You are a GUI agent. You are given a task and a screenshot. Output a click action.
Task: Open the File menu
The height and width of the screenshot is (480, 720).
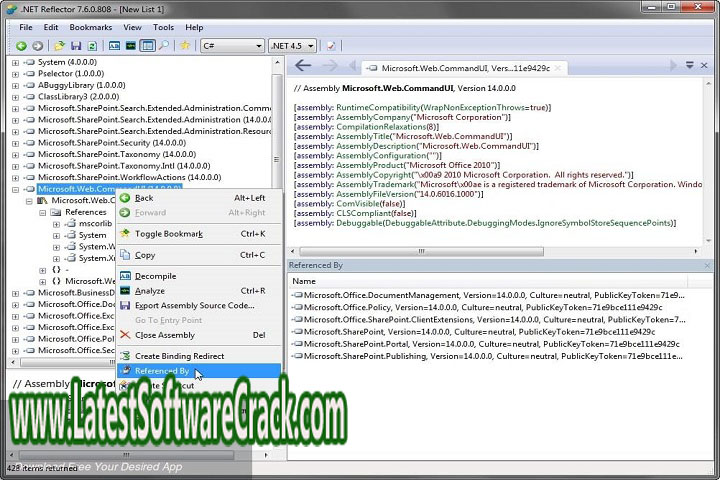[26, 28]
